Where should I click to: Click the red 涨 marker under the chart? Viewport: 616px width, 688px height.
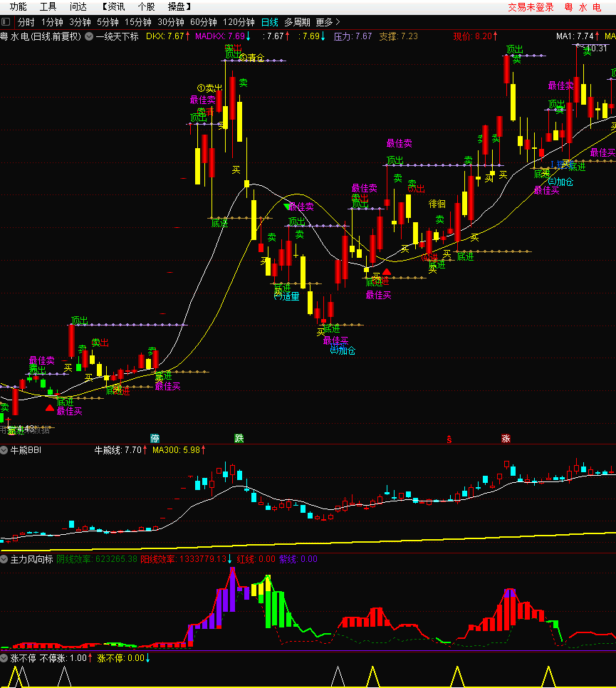[506, 438]
